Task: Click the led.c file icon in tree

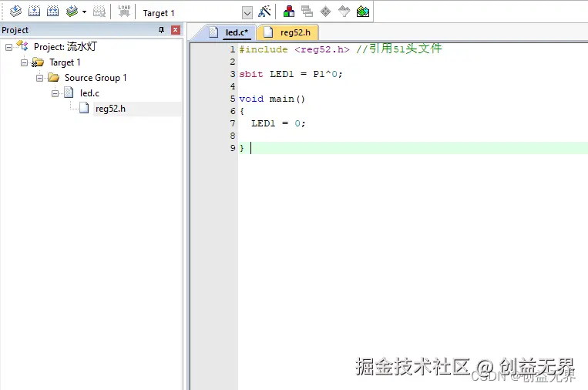Action: [69, 92]
